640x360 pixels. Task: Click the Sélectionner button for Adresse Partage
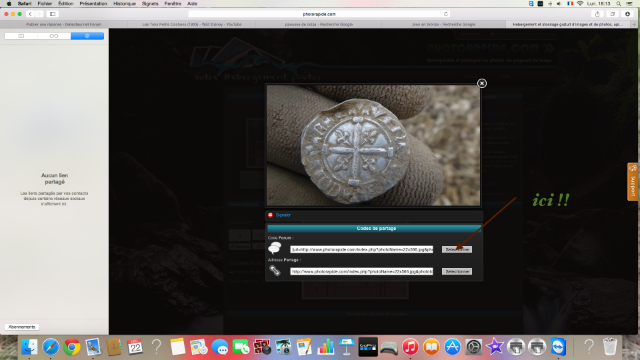point(457,271)
